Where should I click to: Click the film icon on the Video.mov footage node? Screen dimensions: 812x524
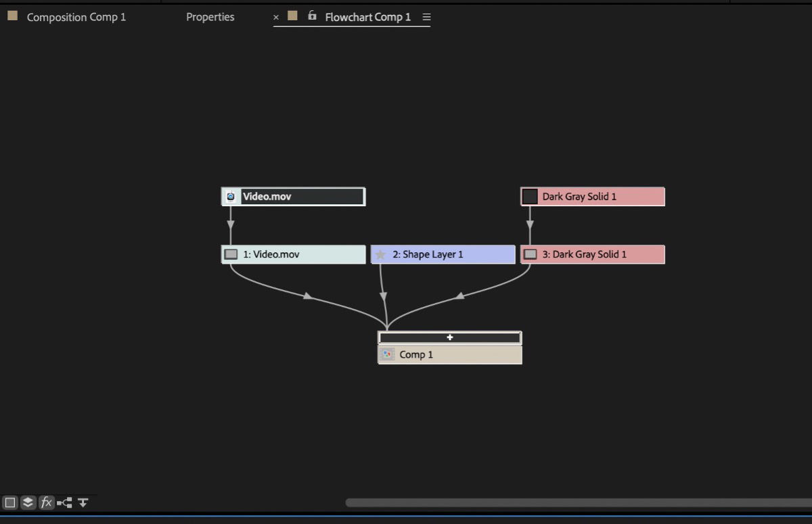point(232,196)
